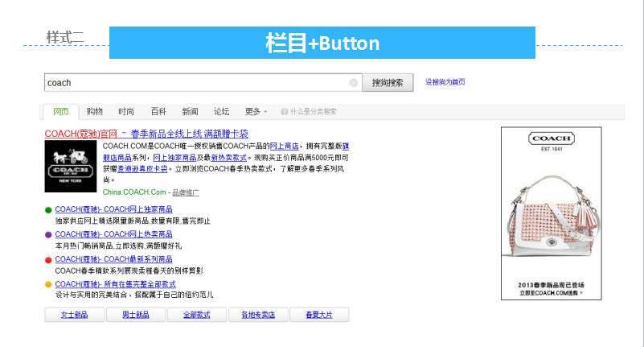Follow the 网上商店 link in the description
644x347 pixels.
tap(285, 146)
